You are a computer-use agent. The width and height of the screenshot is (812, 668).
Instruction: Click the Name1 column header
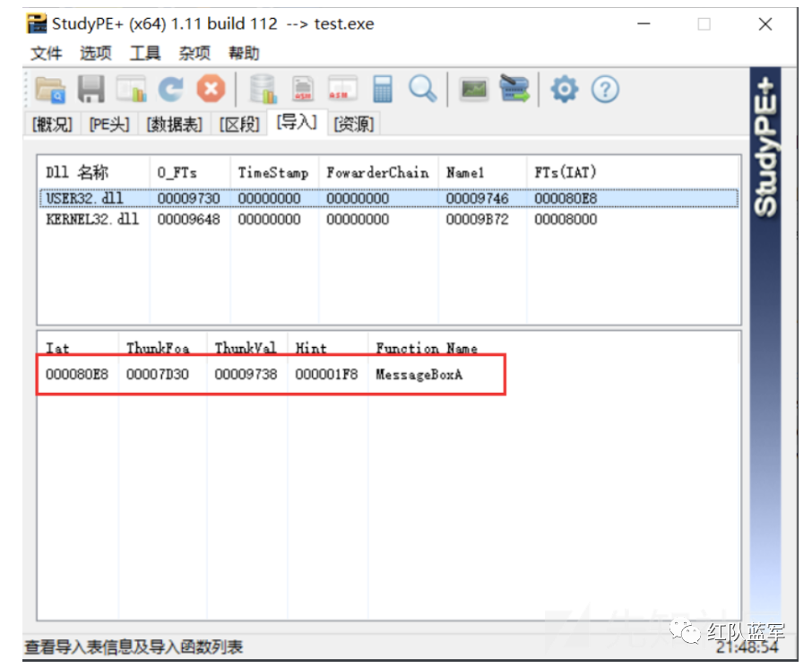point(482,172)
